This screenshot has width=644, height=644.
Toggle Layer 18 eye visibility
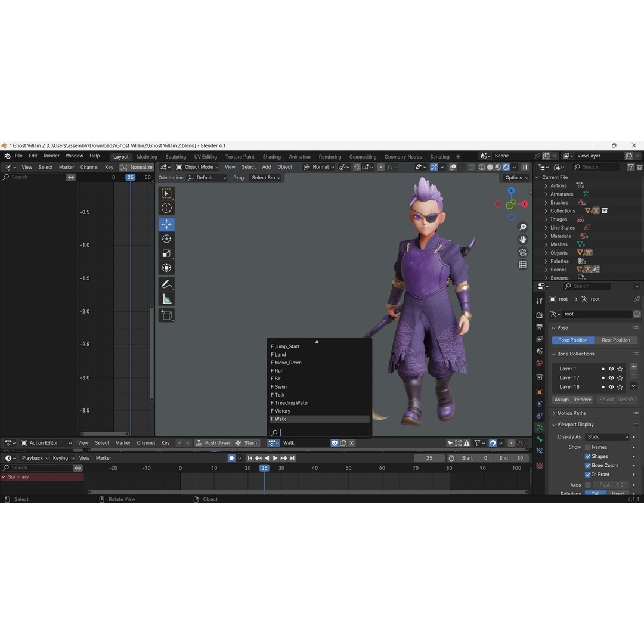tap(611, 387)
